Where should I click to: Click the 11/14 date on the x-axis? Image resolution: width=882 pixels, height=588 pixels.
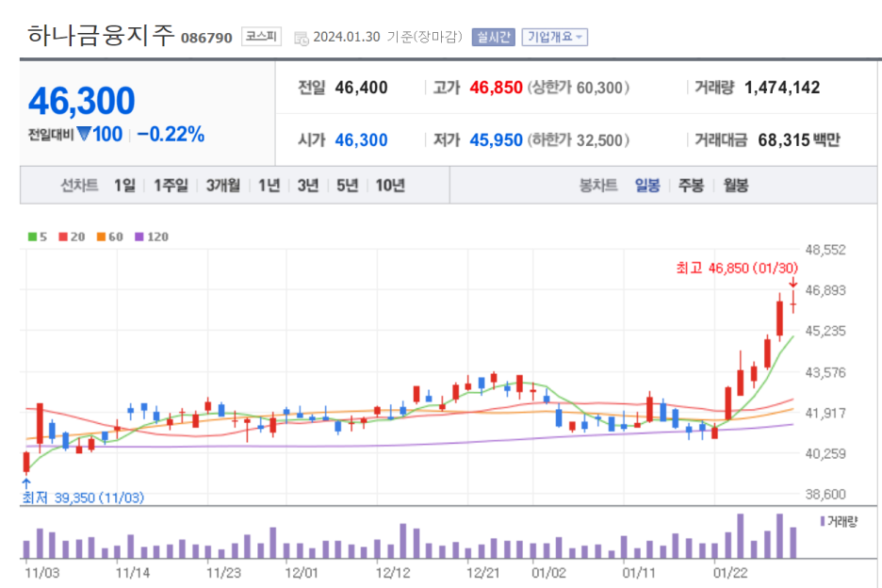tap(133, 573)
